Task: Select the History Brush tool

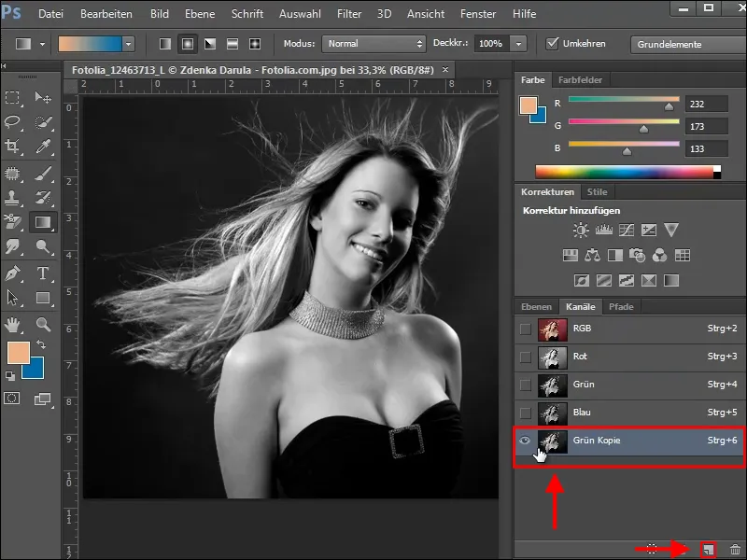Action: pyautogui.click(x=43, y=197)
